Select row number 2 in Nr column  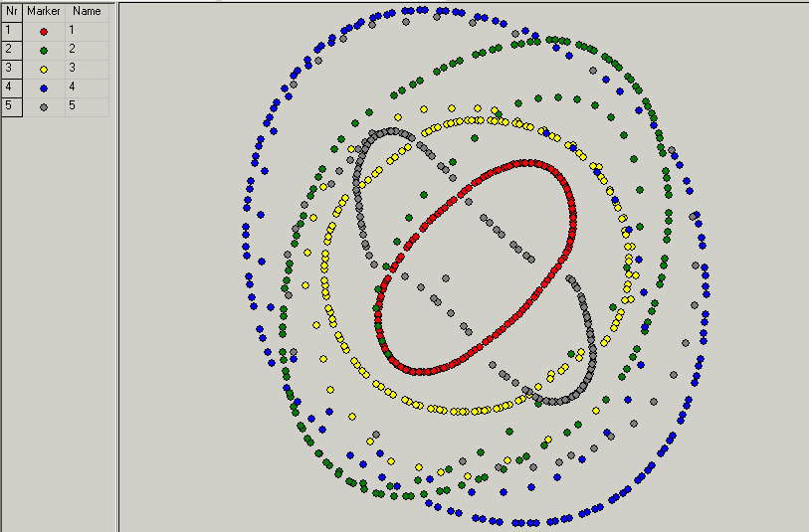pyautogui.click(x=11, y=50)
